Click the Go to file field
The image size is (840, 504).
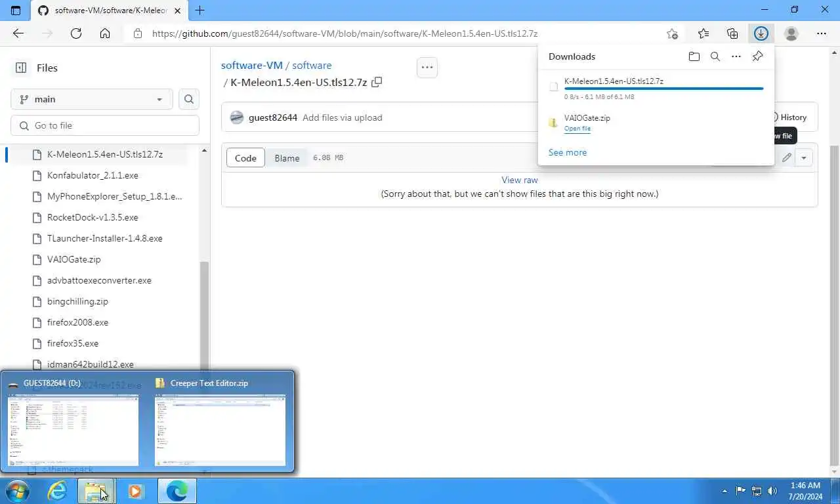click(x=105, y=125)
